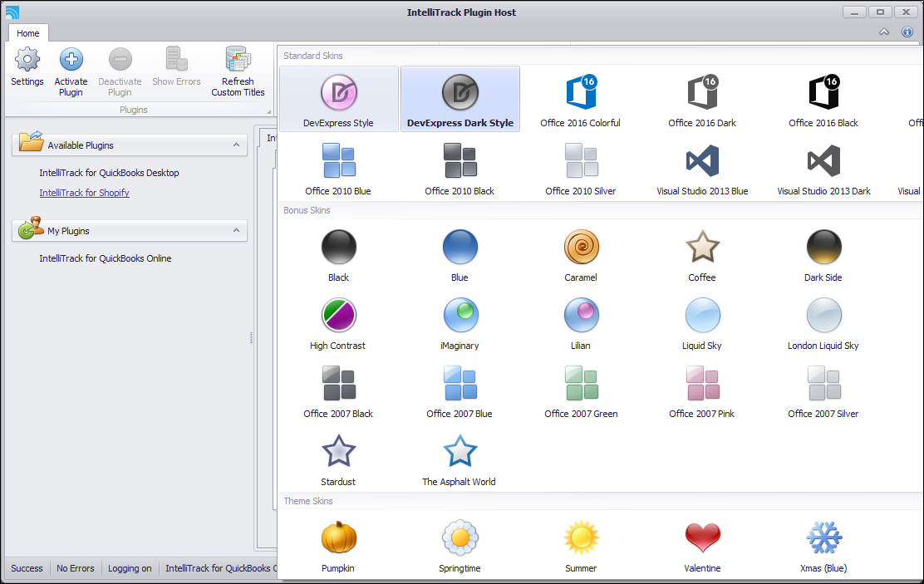
Task: Pick the Stardust skin
Action: pyautogui.click(x=338, y=459)
